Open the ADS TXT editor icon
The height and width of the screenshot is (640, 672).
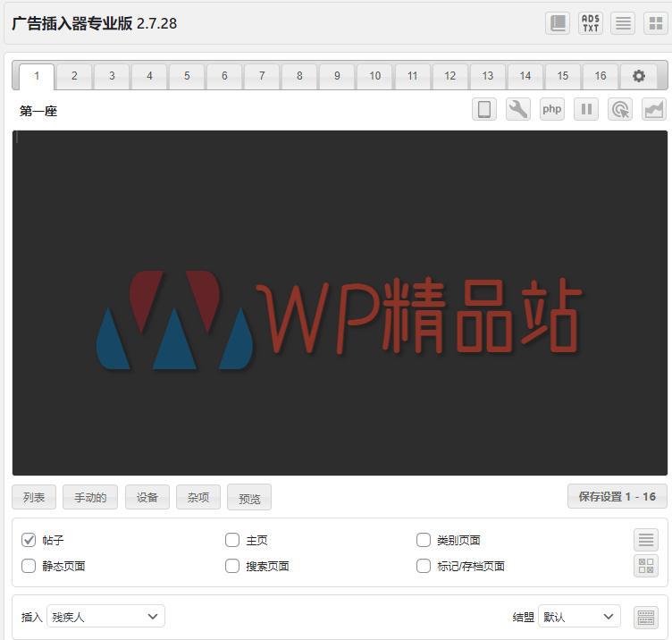pos(591,23)
